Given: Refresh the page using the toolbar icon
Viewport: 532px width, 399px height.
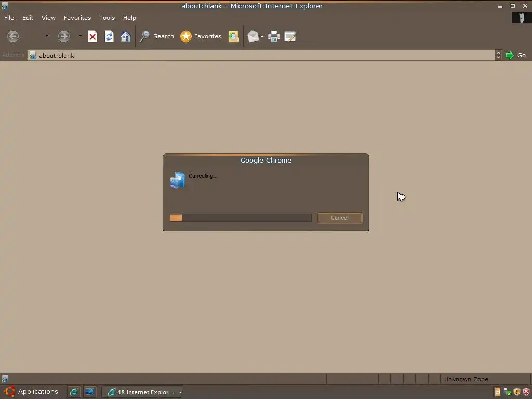Looking at the screenshot, I should point(109,36).
